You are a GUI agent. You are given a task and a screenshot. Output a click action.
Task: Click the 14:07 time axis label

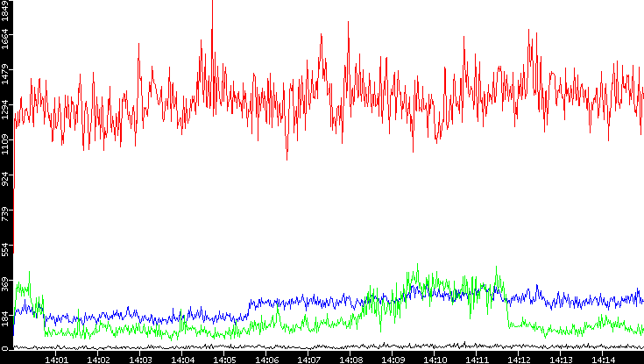[x=308, y=359]
